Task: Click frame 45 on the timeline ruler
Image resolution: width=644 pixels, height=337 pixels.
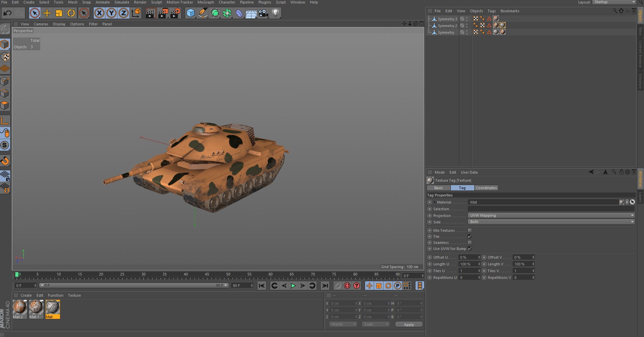Action: click(207, 275)
